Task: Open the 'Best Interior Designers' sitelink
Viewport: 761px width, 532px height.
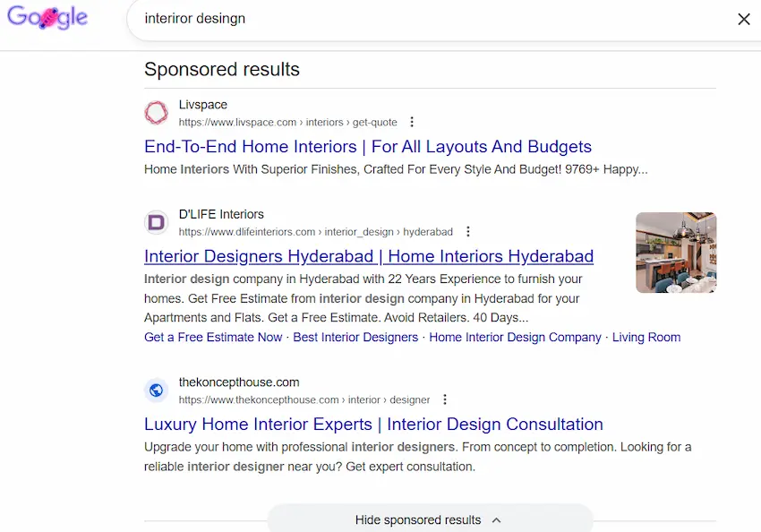Action: point(355,338)
